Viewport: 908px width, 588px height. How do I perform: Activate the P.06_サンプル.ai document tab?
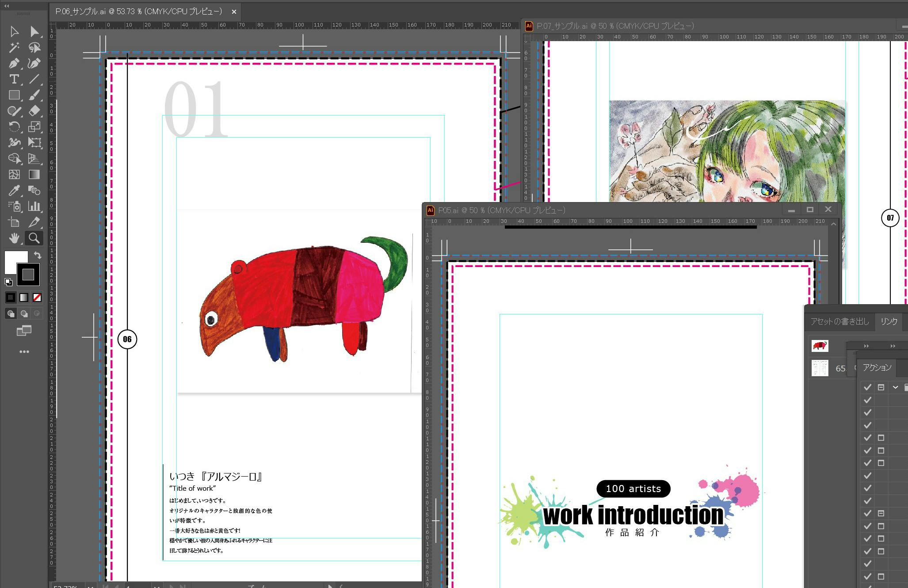tap(139, 11)
